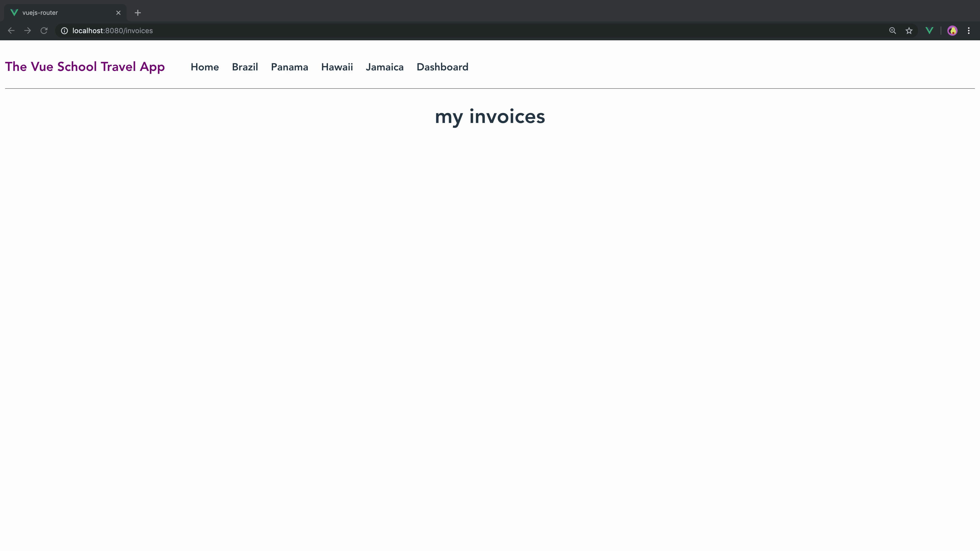Close the vuejs-router tab
The height and width of the screenshot is (551, 980).
(x=118, y=13)
